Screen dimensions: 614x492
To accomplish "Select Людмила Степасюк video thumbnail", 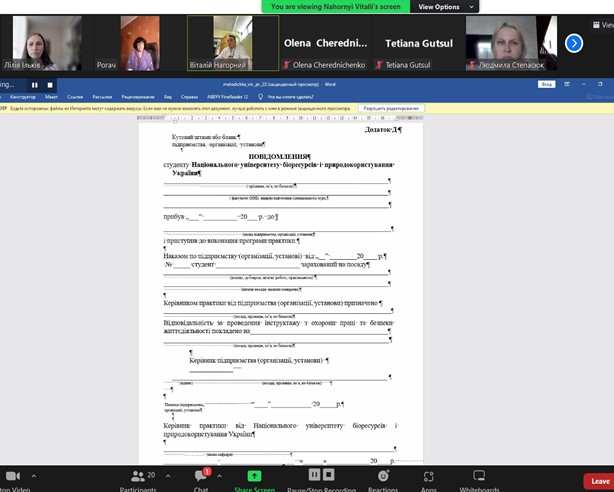I will (511, 43).
